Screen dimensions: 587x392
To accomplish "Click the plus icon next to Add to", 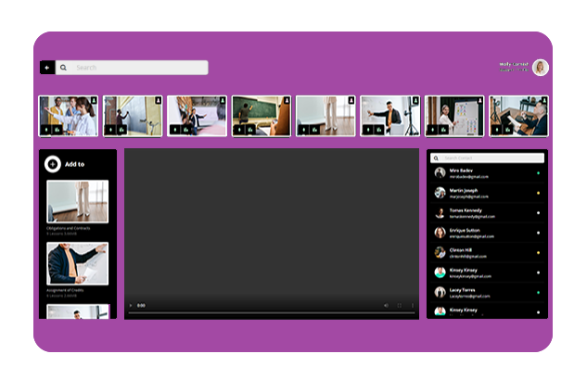I will 53,164.
